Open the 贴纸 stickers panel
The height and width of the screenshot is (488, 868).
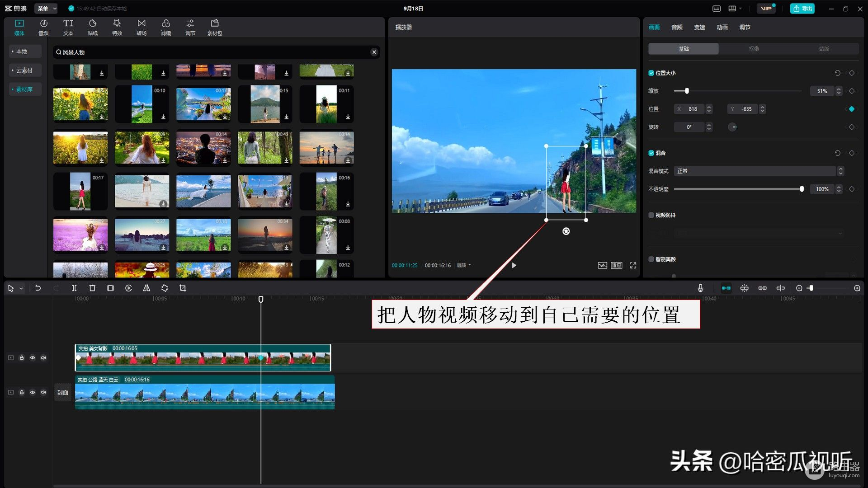[93, 27]
